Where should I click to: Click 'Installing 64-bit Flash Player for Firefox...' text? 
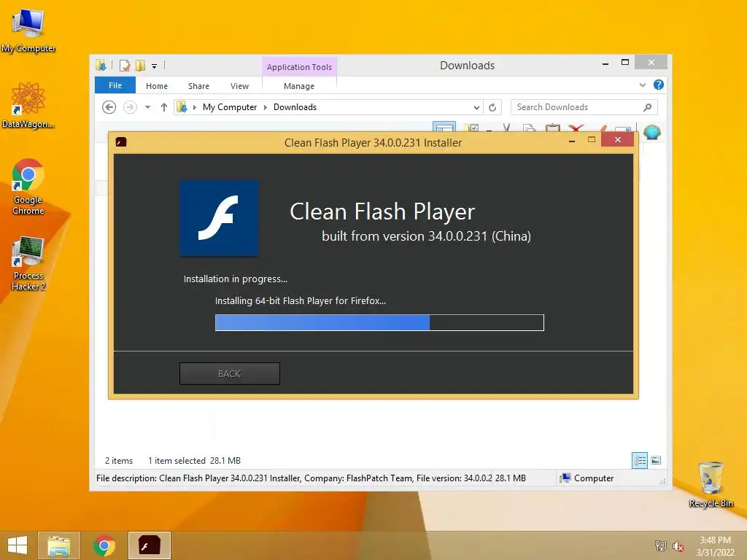(x=300, y=301)
